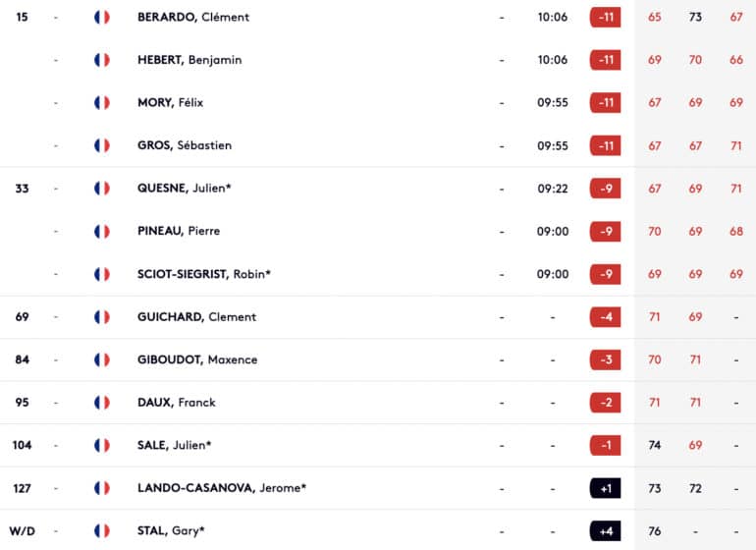
Task: Select PINEAU, Pierre player name
Action: (179, 231)
